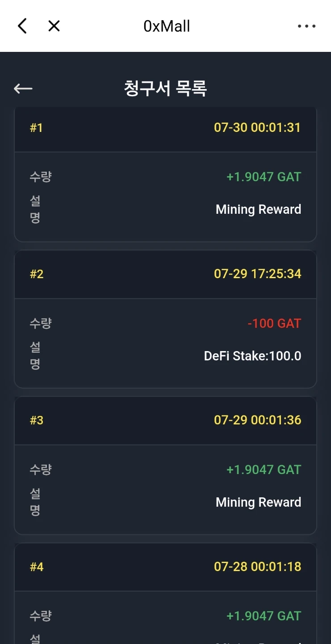Screen dimensions: 331x644
Task: Open bill entry #3 header
Action: coord(165,420)
